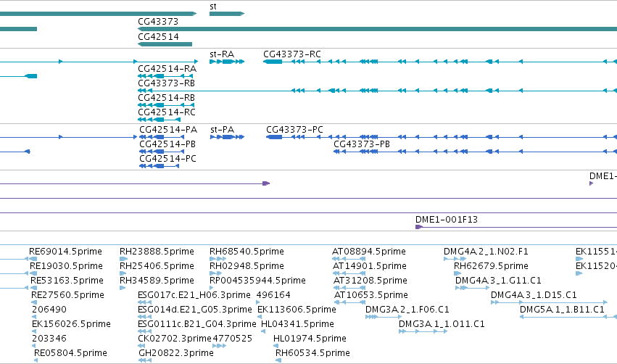
Task: Select the CG43373-RC transcript label
Action: [291, 54]
